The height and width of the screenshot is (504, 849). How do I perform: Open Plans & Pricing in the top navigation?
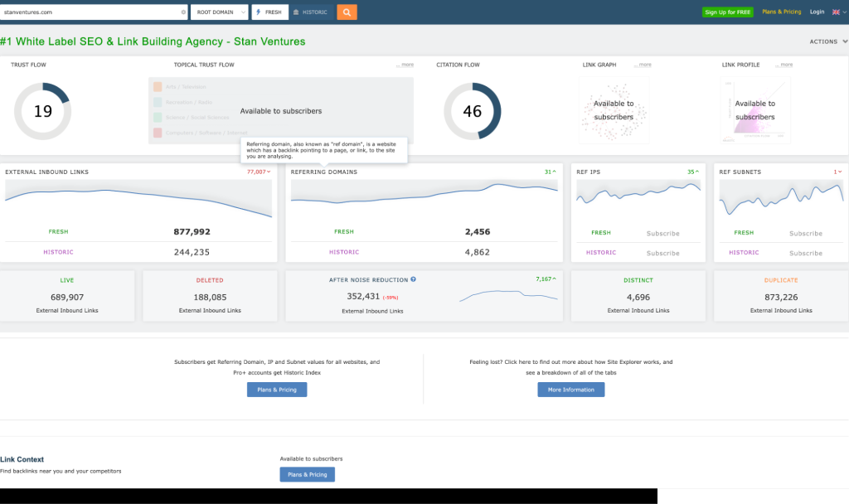click(781, 12)
